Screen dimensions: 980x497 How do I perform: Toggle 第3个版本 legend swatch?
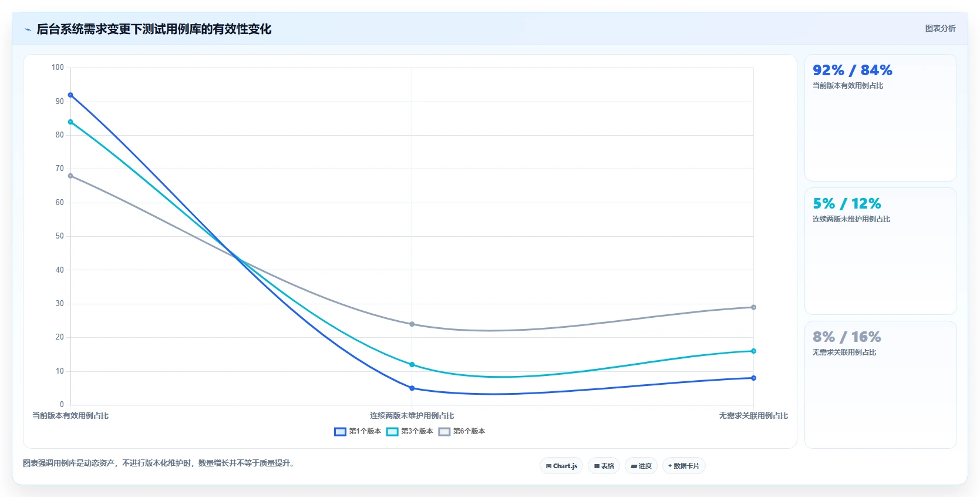[392, 432]
